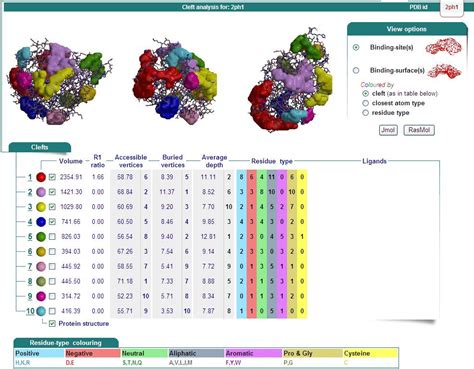
Task: Check the cleft 7 checkbox
Action: 52,266
